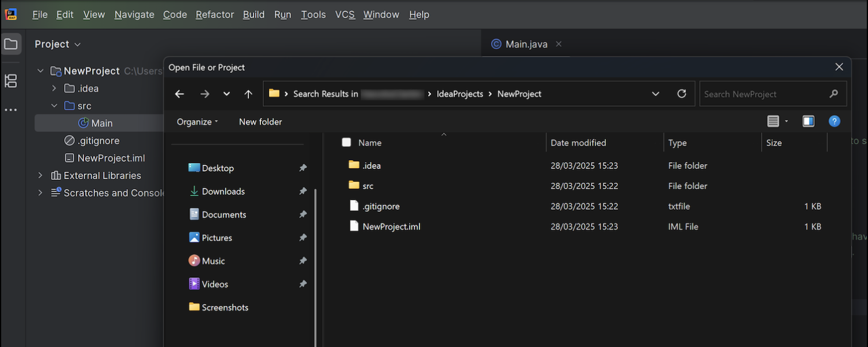868x347 pixels.
Task: Click the New folder button
Action: [260, 121]
